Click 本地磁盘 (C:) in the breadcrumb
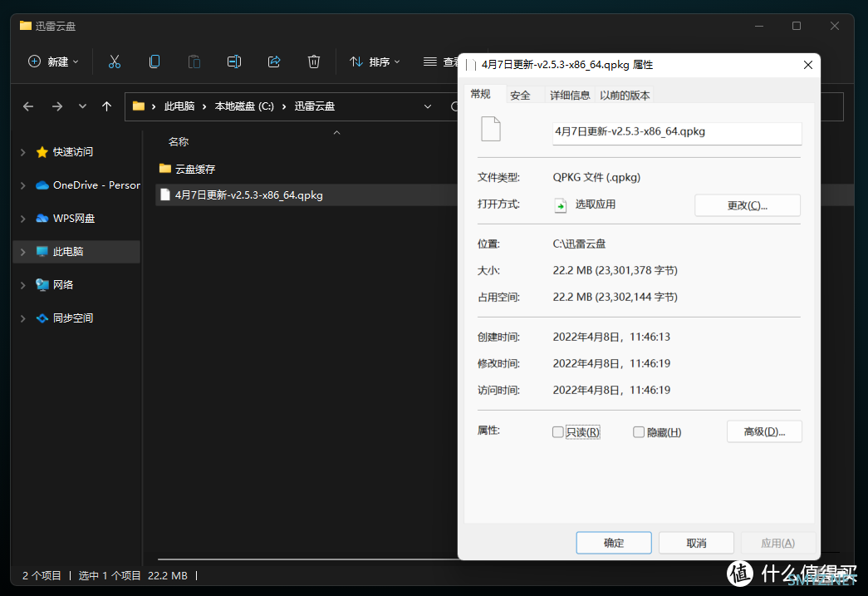 tap(244, 106)
